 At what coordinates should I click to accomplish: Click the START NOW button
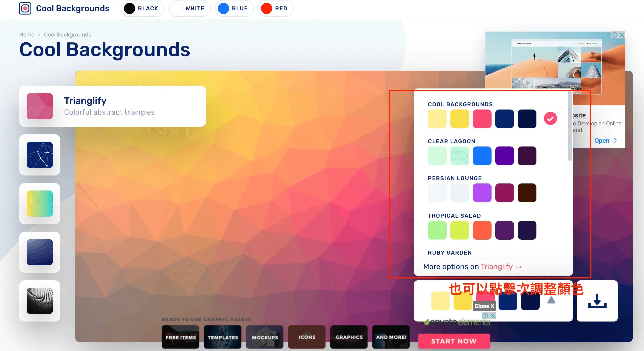tap(454, 341)
